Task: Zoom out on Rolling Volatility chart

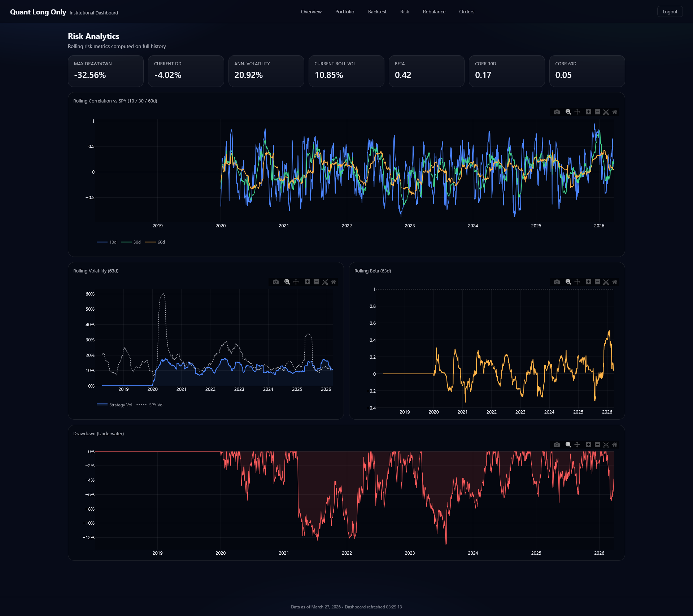Action: [316, 282]
